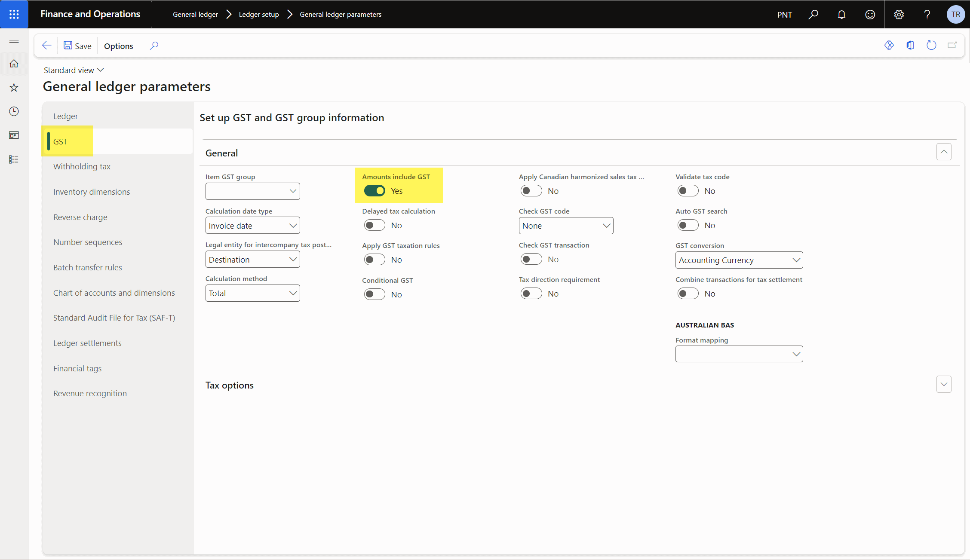Image resolution: width=970 pixels, height=560 pixels.
Task: Open the settings gear
Action: click(x=899, y=14)
